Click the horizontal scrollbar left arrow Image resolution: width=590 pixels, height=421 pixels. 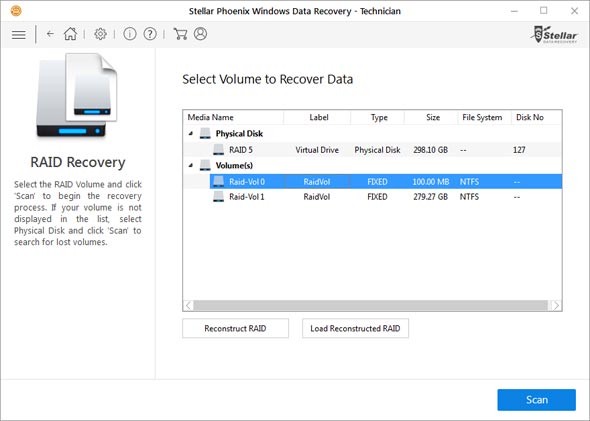(189, 305)
